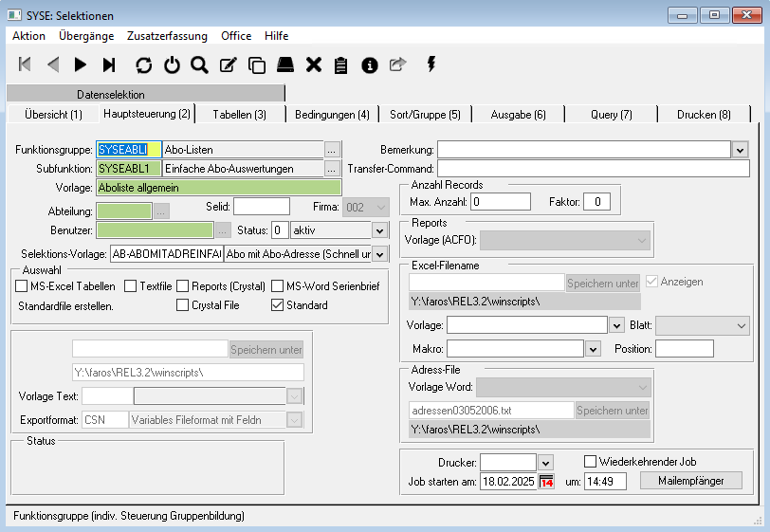Tick the Wiederkehrender Job checkbox
This screenshot has width=770, height=532.
[x=590, y=462]
